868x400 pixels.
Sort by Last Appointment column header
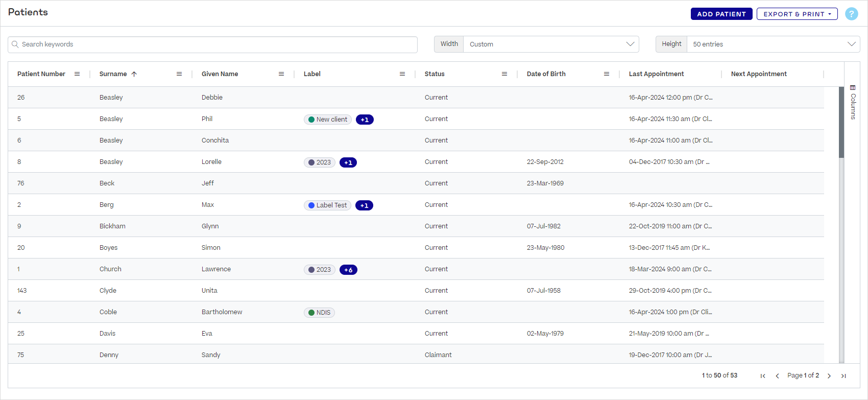[x=656, y=74]
